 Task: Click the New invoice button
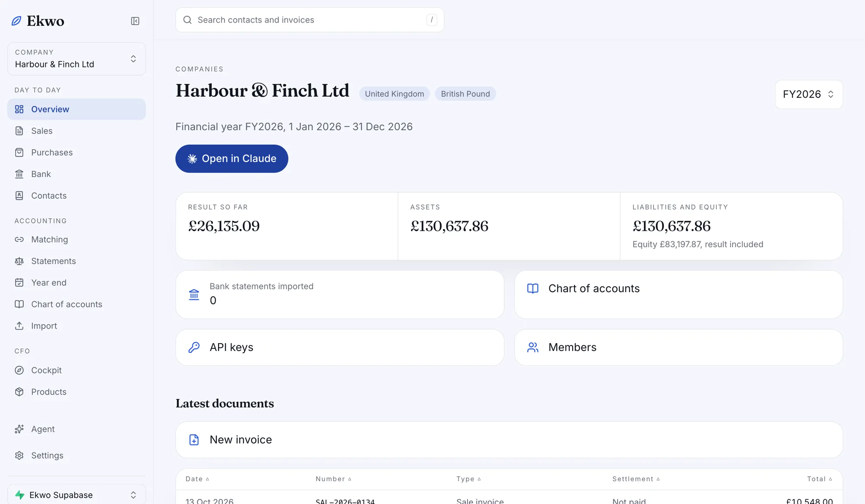(509, 440)
